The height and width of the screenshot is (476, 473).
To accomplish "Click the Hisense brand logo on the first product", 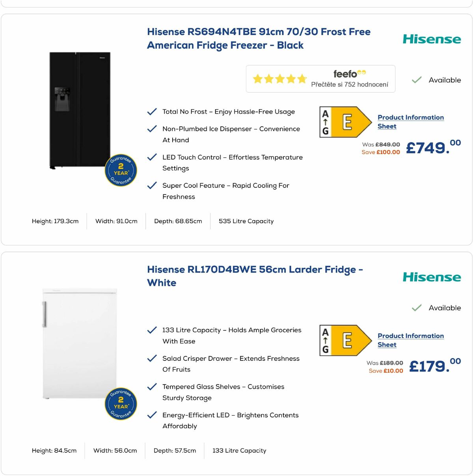I will coord(432,39).
